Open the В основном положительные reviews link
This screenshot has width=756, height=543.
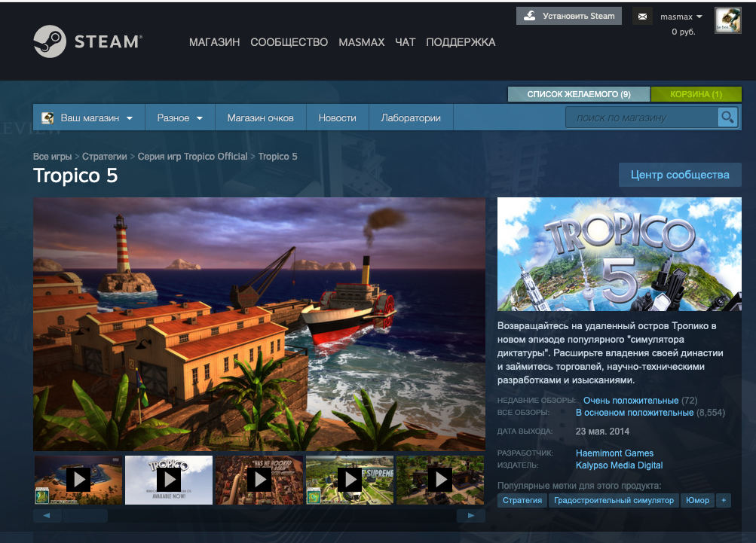tap(635, 413)
